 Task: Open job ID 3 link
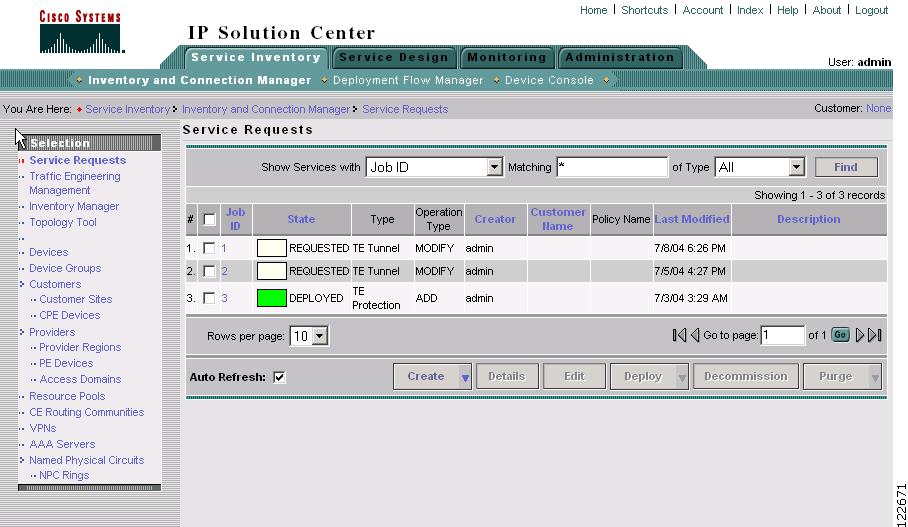point(224,298)
